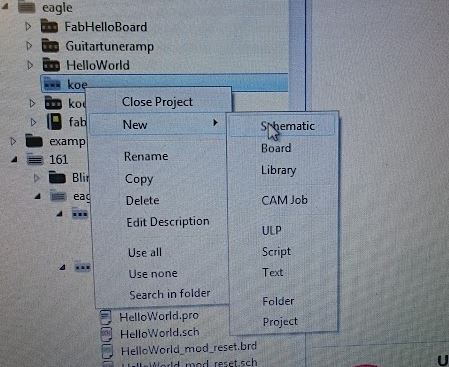This screenshot has width=449, height=367.
Task: Click the examples folder icon
Action: click(x=34, y=141)
